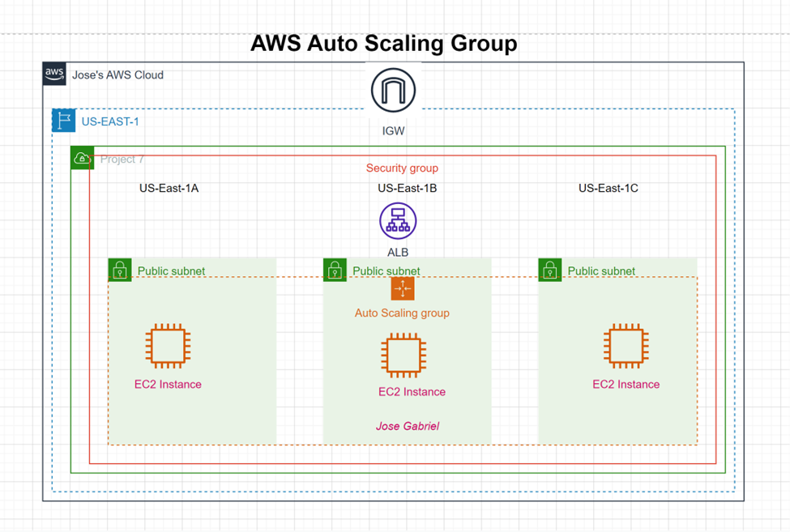This screenshot has width=790, height=532.
Task: Click the rightmost Public subnet lock icon
Action: coord(549,270)
